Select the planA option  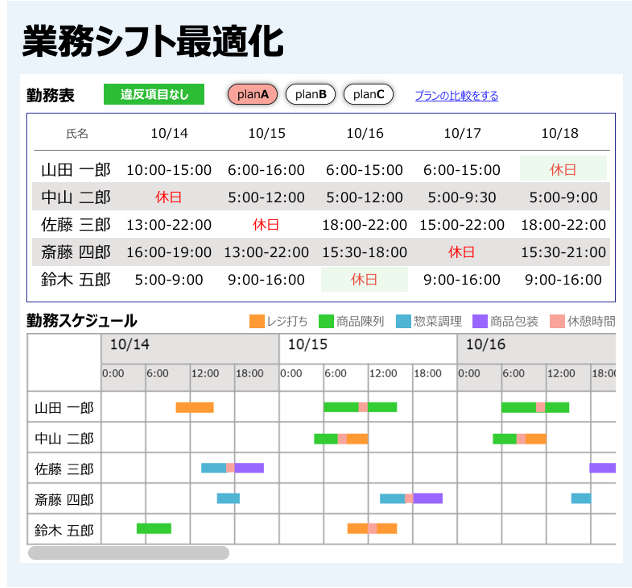[x=253, y=95]
